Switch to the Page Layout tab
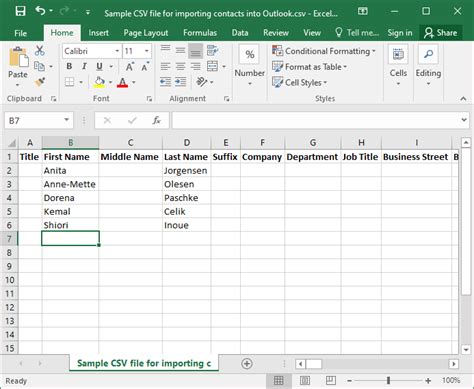 146,33
